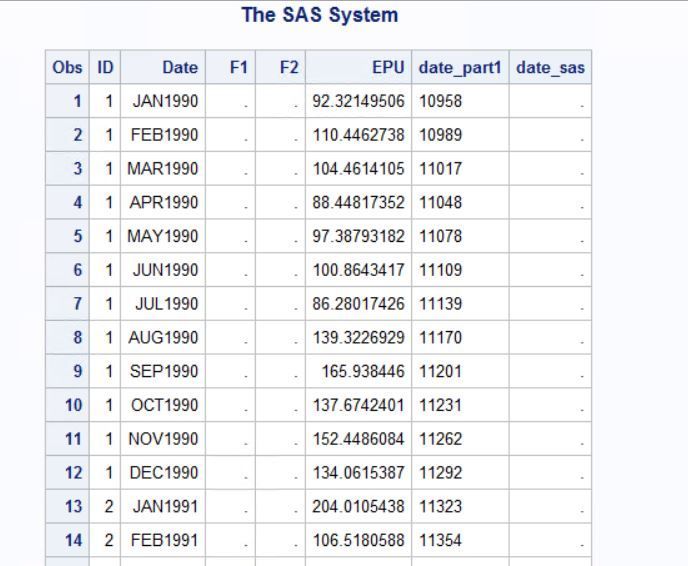Select the AUG1990 date cell
The width and height of the screenshot is (688, 566).
click(163, 337)
